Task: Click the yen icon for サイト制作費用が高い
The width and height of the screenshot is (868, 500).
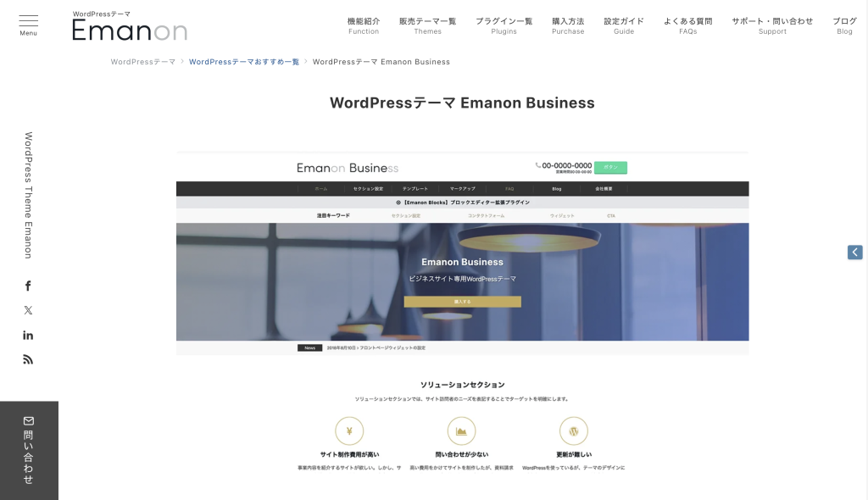Action: pos(349,431)
